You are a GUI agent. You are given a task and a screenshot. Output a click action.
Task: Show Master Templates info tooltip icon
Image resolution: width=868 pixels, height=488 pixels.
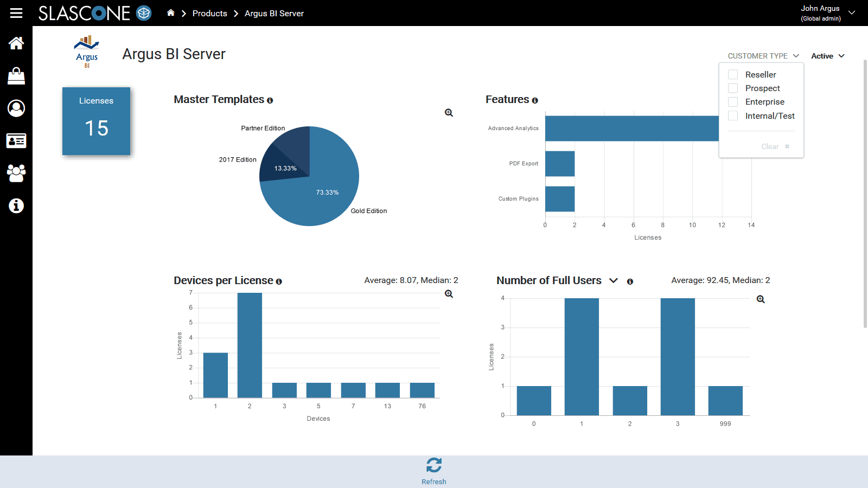tap(270, 100)
